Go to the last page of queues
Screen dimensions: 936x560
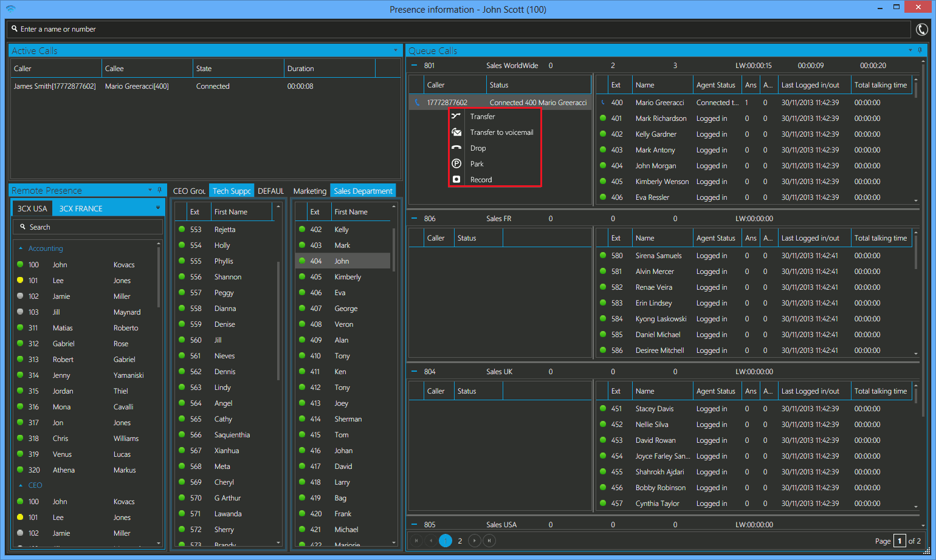(489, 541)
